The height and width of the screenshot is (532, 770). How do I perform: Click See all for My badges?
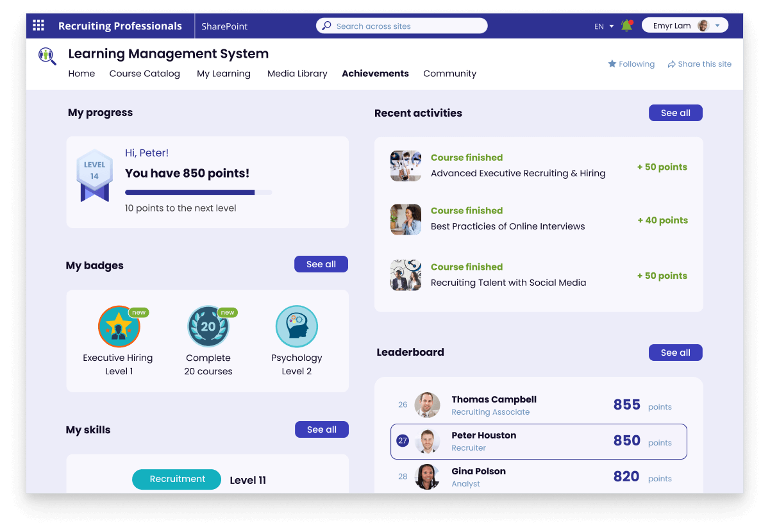tap(321, 264)
